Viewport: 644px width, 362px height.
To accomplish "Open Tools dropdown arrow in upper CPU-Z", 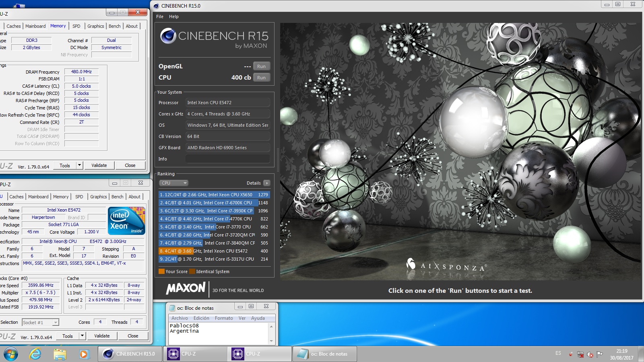I will (x=79, y=165).
